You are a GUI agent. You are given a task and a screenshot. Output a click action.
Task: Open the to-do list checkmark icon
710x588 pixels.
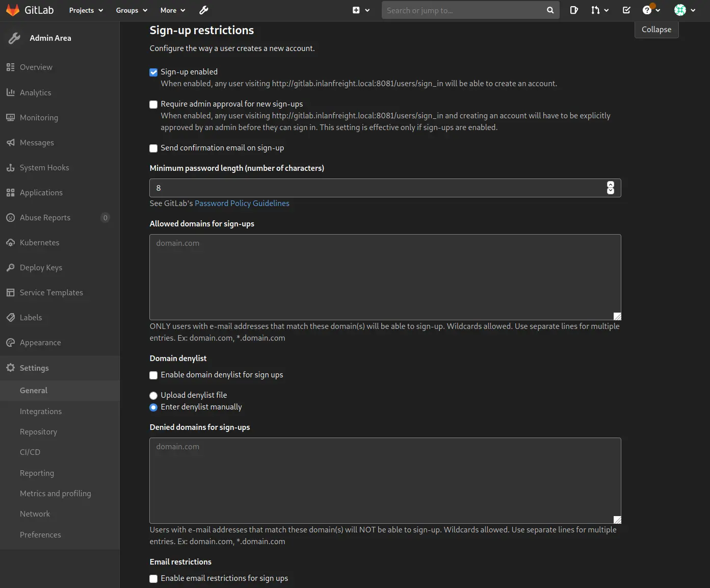pos(626,10)
